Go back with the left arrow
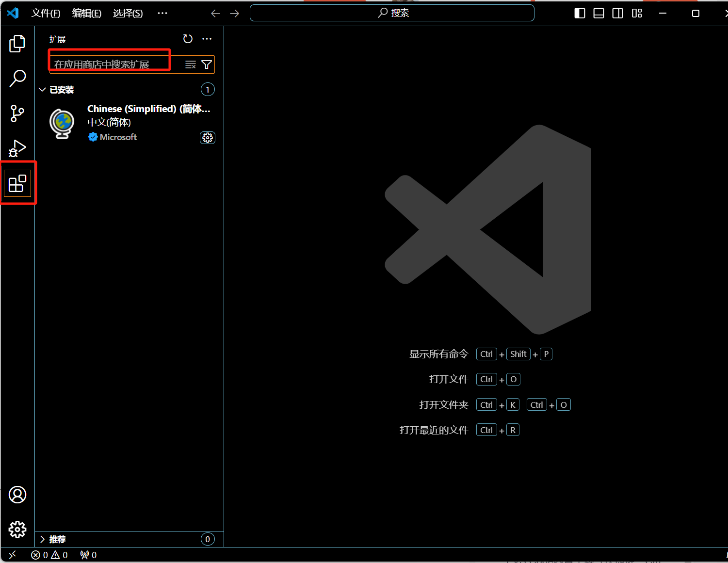 pyautogui.click(x=216, y=14)
